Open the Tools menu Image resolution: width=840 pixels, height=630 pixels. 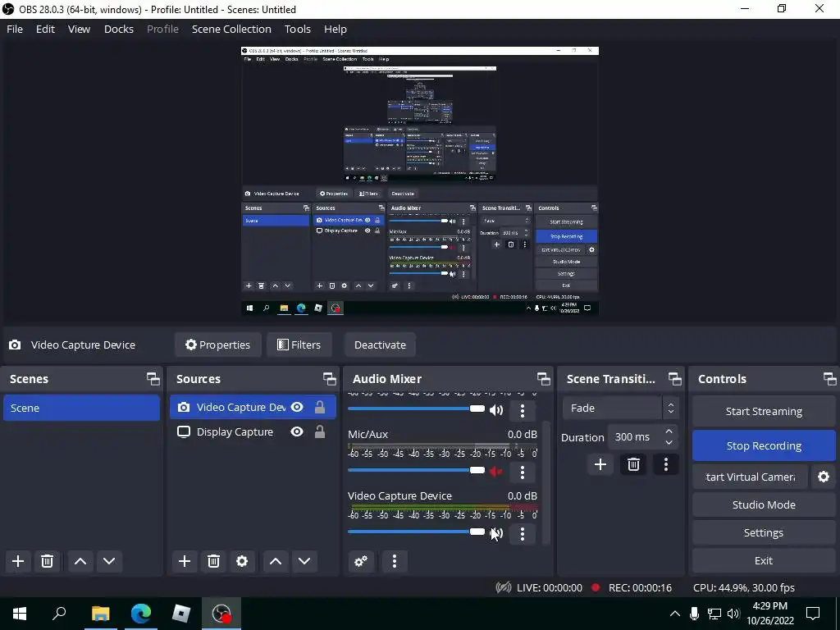coord(297,29)
